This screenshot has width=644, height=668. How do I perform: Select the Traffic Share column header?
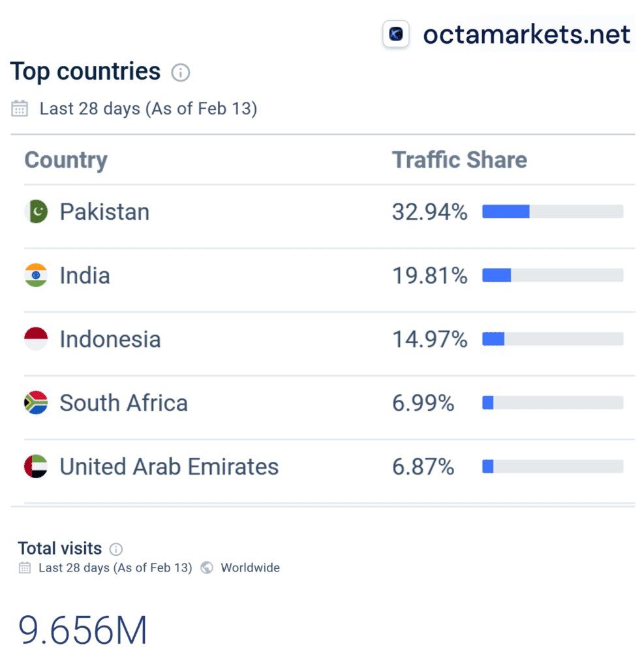click(459, 160)
